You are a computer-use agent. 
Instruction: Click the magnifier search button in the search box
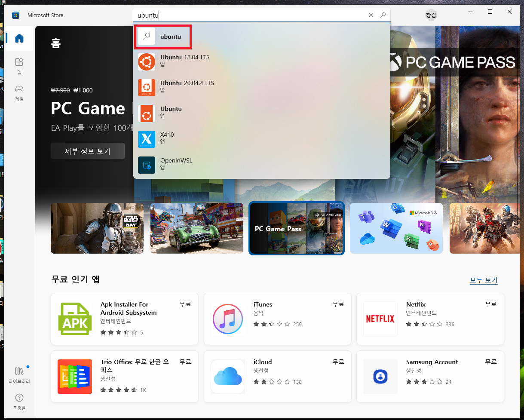[383, 15]
